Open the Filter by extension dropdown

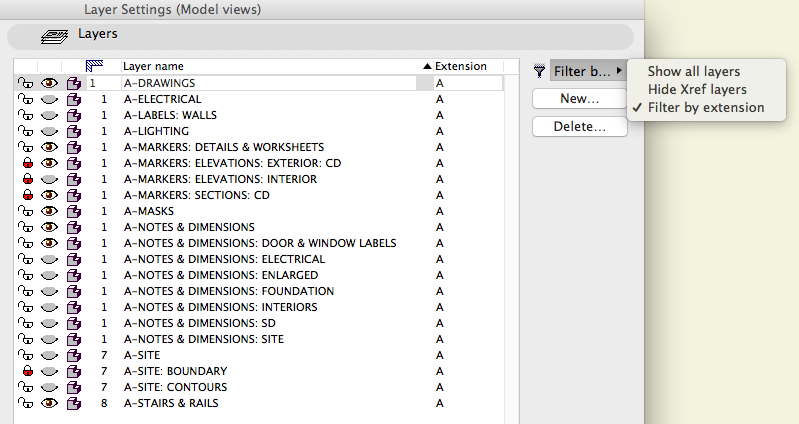point(588,71)
